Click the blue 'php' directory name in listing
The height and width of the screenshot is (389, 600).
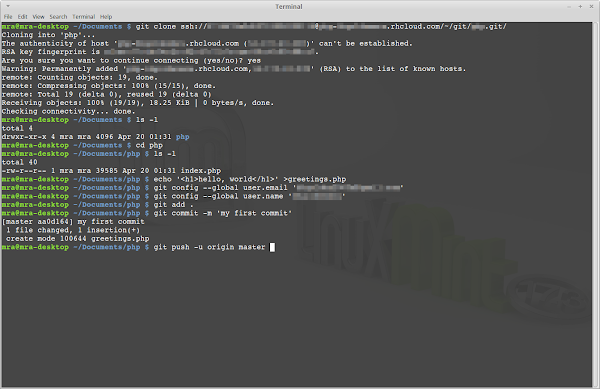(183, 137)
